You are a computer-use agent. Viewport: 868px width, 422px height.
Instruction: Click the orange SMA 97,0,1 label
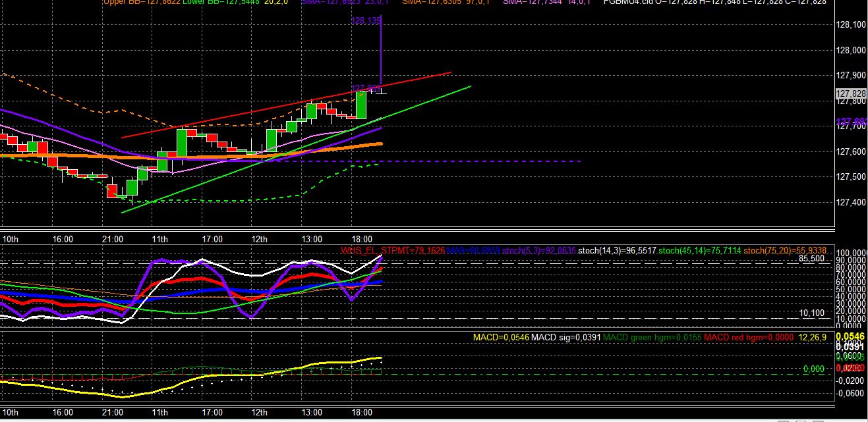(447, 2)
